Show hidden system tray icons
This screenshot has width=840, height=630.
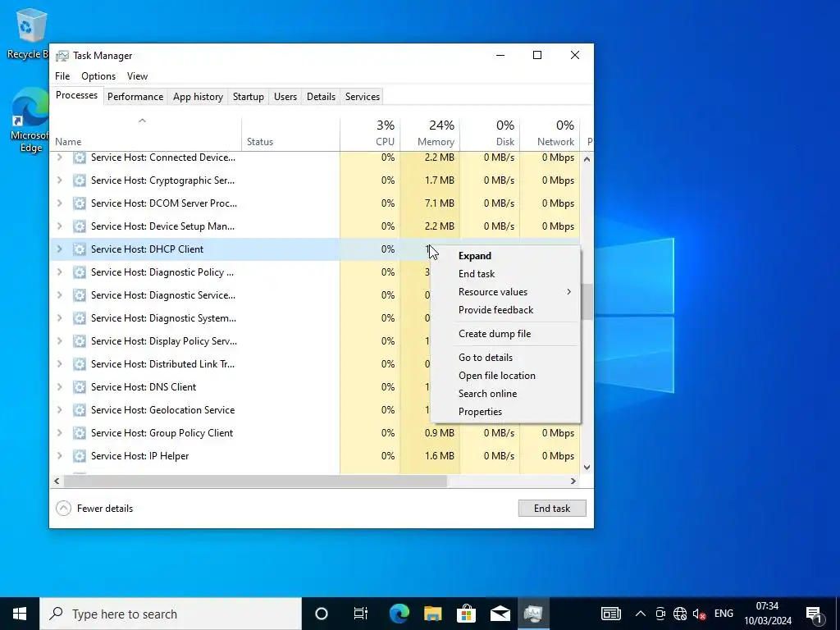coord(640,614)
